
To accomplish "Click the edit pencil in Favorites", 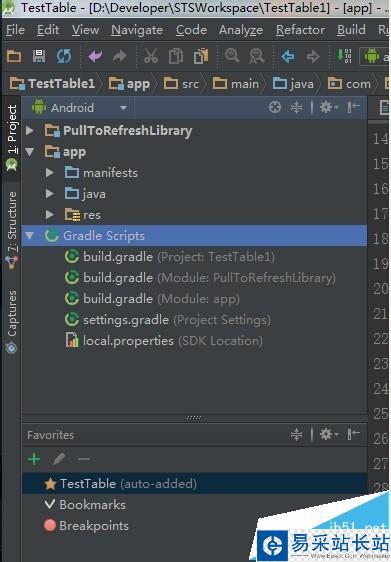I will click(59, 459).
